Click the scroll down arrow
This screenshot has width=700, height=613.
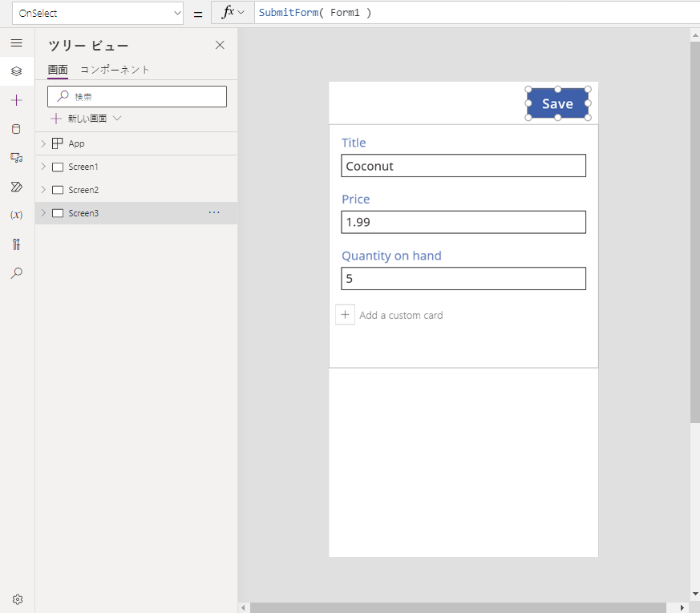tap(695, 594)
